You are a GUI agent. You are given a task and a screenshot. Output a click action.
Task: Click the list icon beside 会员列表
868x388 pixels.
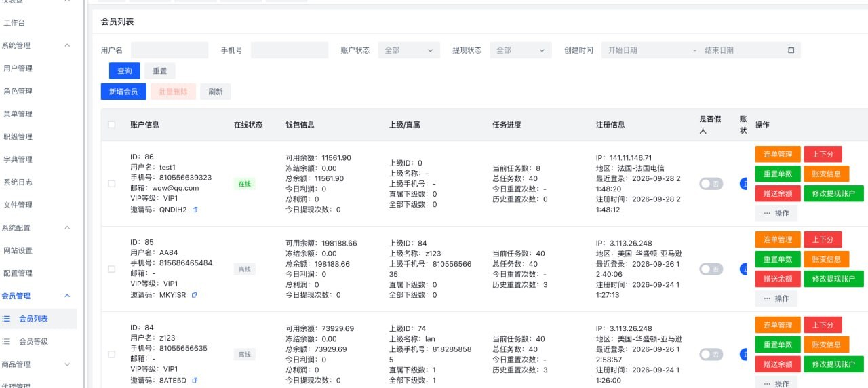pos(7,319)
